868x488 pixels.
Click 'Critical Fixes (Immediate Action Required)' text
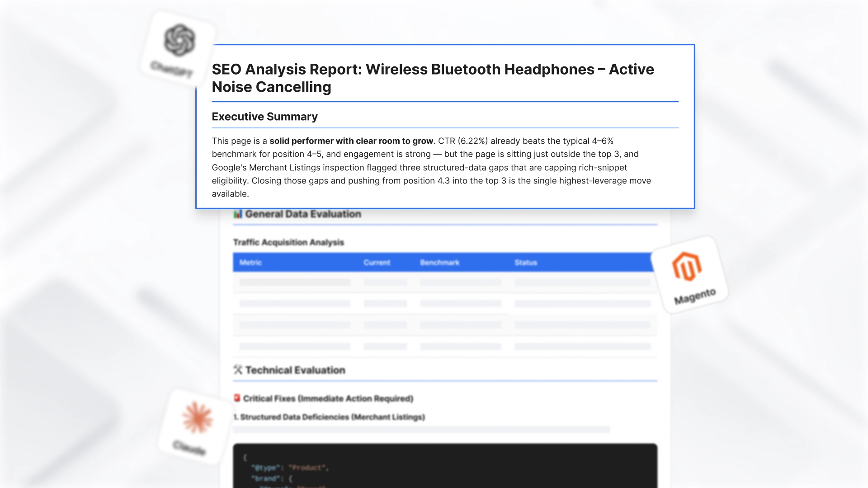tap(328, 399)
